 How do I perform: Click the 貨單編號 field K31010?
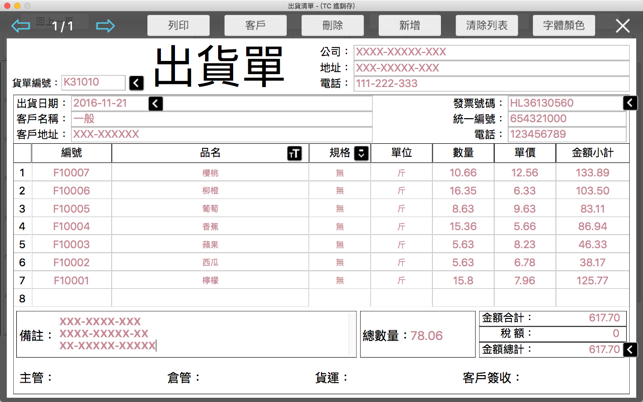pos(93,82)
